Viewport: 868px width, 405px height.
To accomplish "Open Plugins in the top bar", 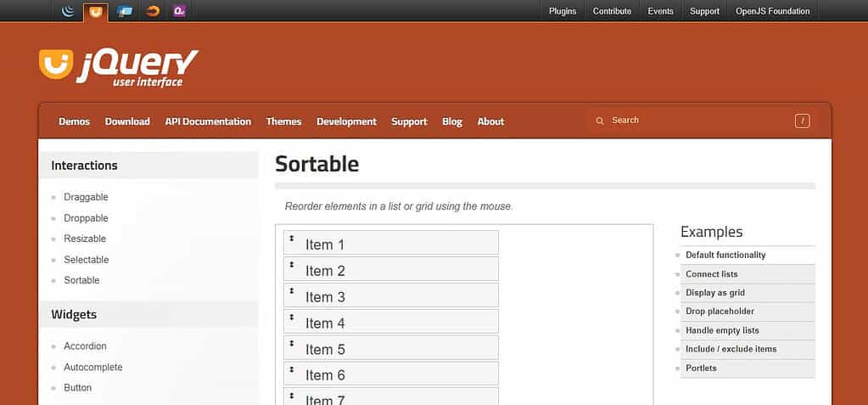I will pos(563,11).
